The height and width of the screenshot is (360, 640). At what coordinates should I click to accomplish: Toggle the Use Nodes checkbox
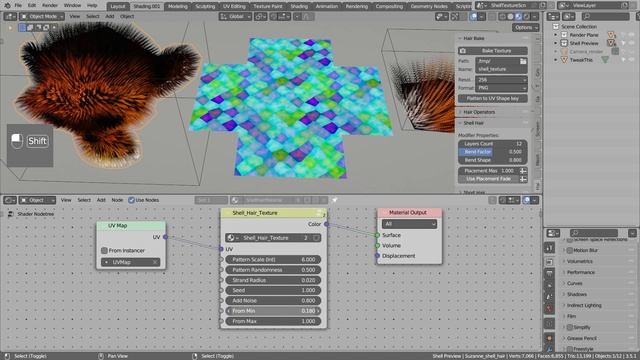(x=131, y=200)
